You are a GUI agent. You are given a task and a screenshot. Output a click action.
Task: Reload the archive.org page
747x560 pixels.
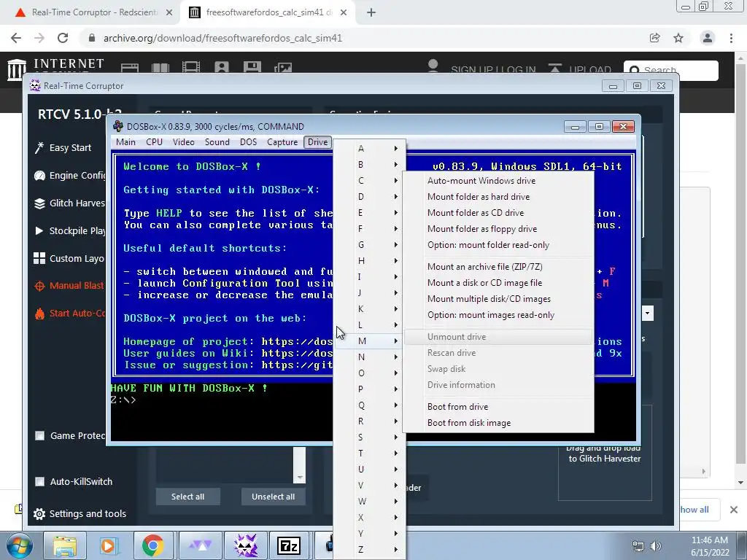63,38
